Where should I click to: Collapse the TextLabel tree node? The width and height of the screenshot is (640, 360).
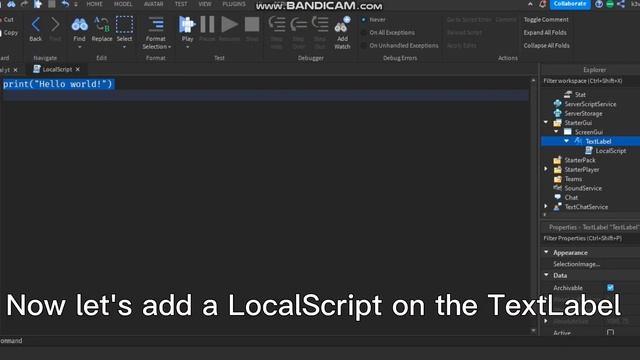click(x=567, y=141)
